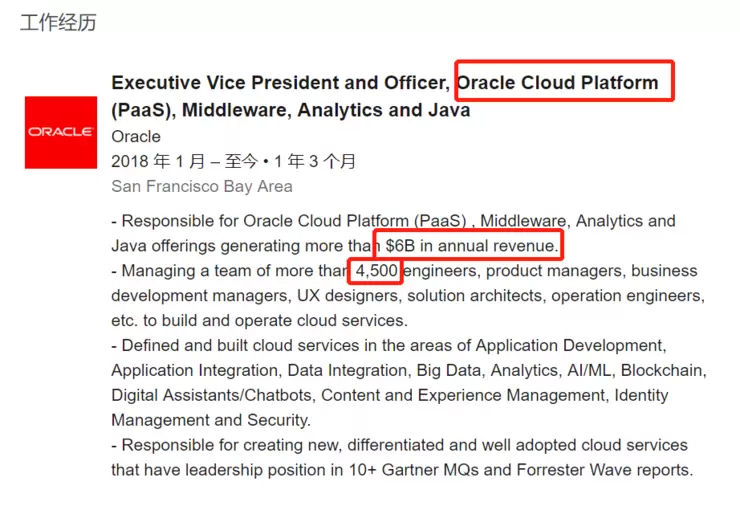
Task: Click the red Oracle company logo
Action: pyautogui.click(x=59, y=132)
